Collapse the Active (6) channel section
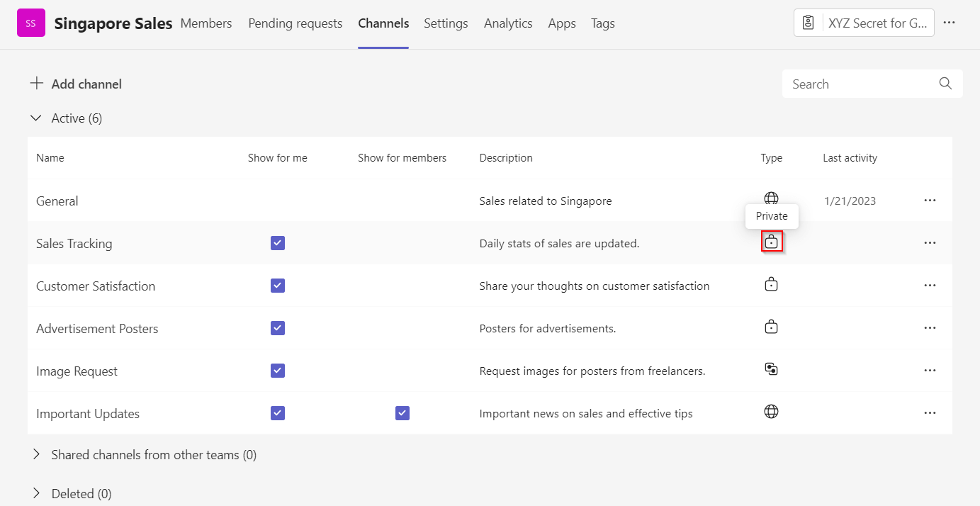This screenshot has width=980, height=506. tap(36, 118)
